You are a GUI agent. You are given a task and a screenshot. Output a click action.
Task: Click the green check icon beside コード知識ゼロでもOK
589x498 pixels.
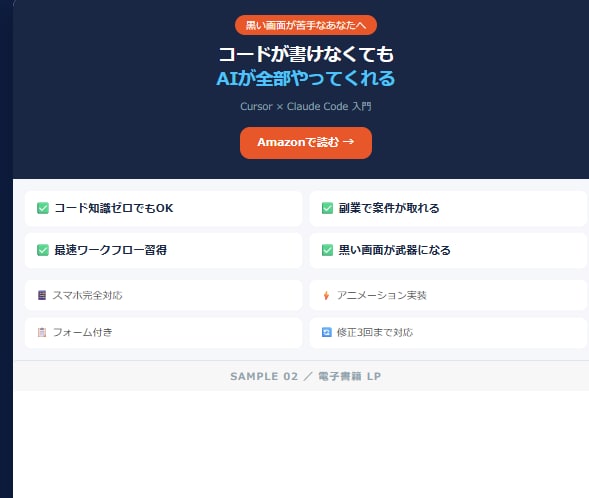tap(43, 208)
